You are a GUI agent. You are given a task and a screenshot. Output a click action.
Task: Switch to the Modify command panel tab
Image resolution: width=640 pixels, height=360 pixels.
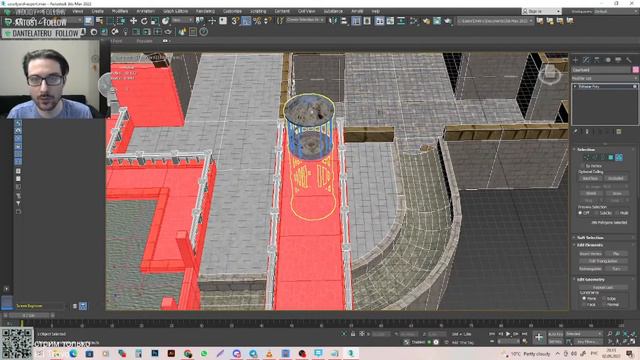coord(586,60)
